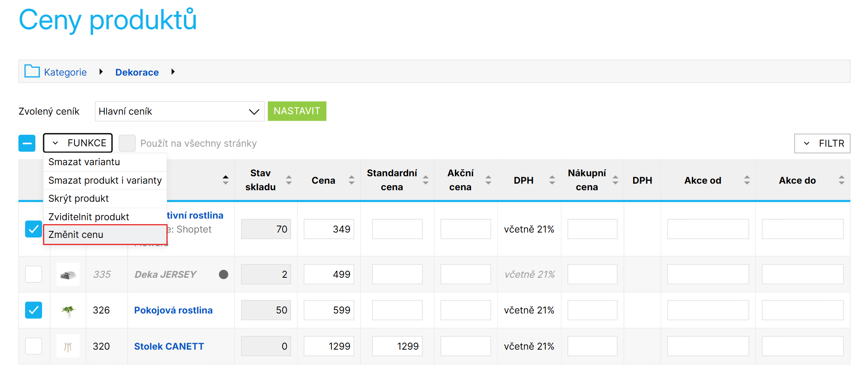Open the Dekorace breadcrumb link
The height and width of the screenshot is (371, 868).
tap(137, 72)
